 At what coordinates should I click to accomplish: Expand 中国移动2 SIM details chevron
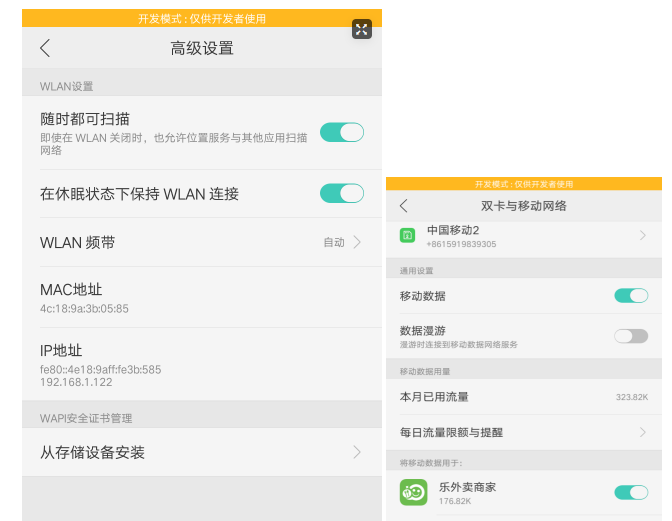(x=642, y=236)
